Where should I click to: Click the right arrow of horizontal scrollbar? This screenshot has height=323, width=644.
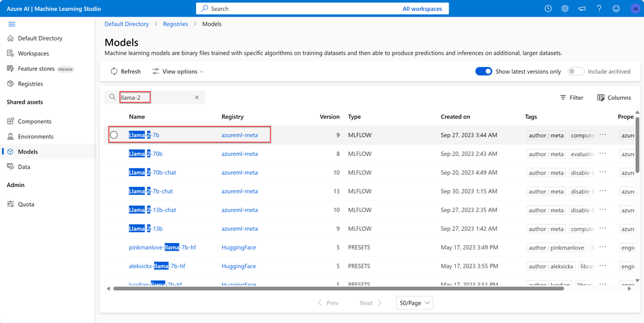(630, 288)
